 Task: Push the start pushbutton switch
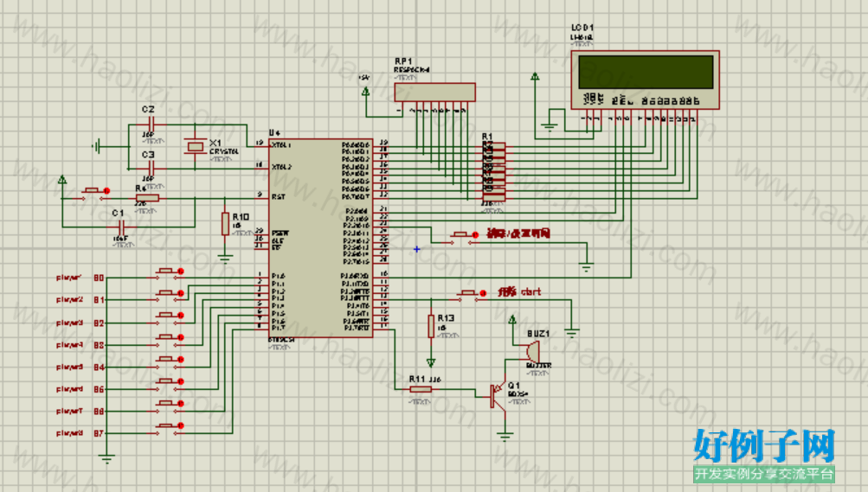(471, 295)
